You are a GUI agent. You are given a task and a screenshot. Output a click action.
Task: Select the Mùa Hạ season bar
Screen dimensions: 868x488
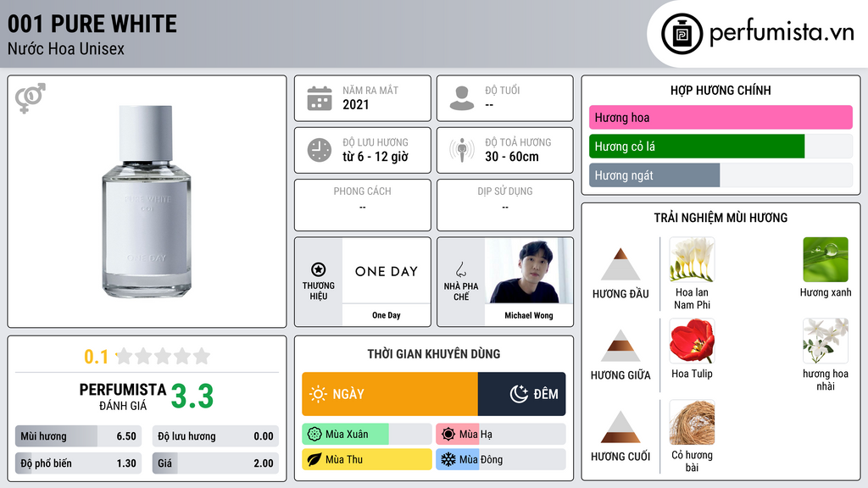501,434
